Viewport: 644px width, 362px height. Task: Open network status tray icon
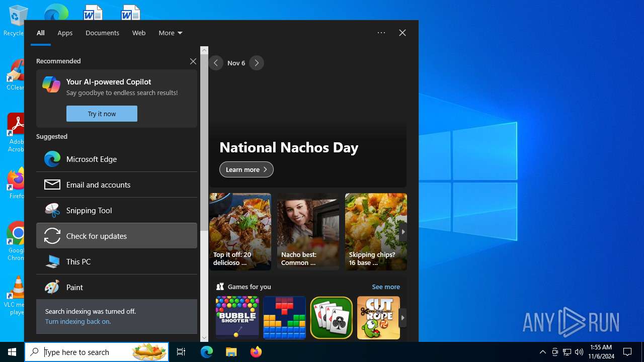point(567,352)
